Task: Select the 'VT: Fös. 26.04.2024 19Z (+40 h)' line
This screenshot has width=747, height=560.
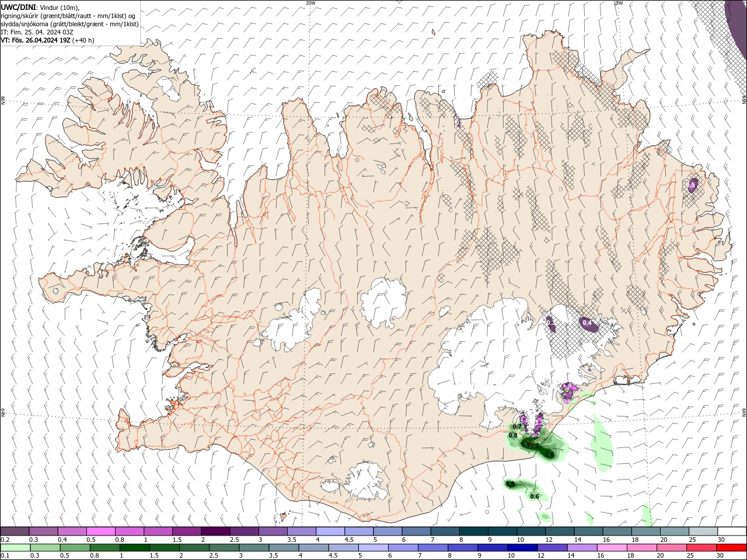Action: 48,40
